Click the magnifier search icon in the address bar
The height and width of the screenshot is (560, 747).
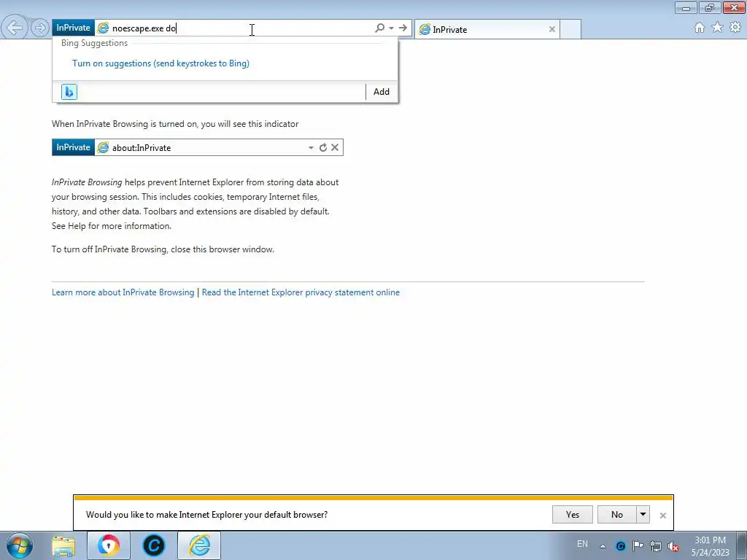[x=379, y=28]
